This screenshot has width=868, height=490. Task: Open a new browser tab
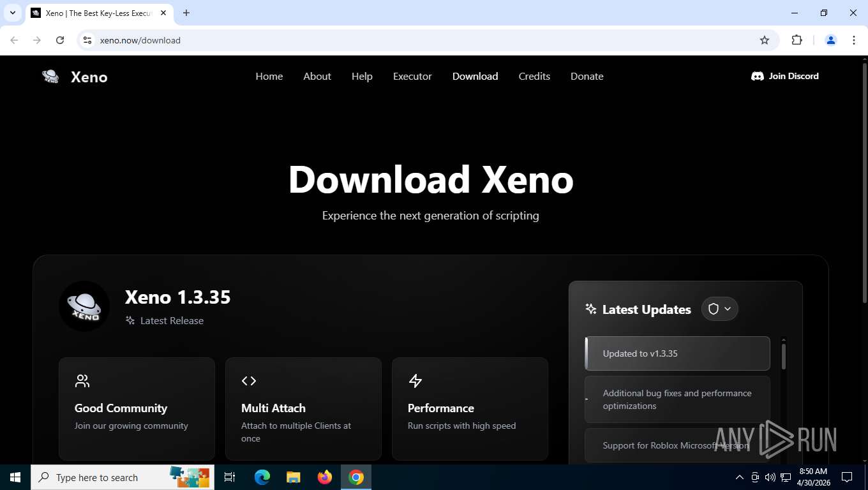[x=186, y=13]
